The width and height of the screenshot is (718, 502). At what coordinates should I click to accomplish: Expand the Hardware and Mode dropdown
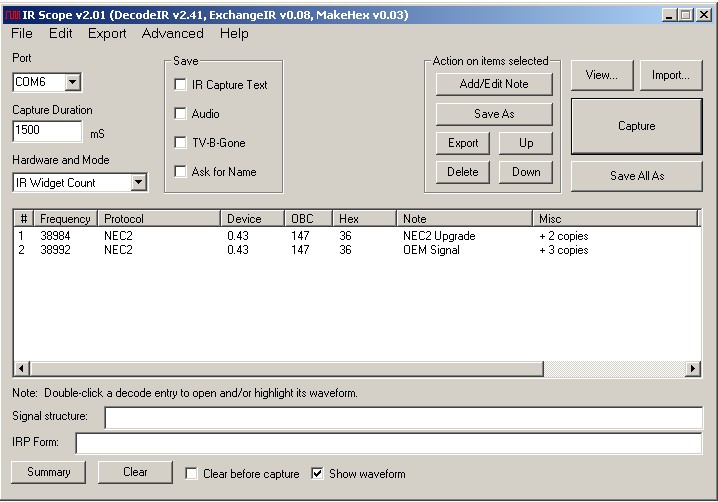point(138,183)
